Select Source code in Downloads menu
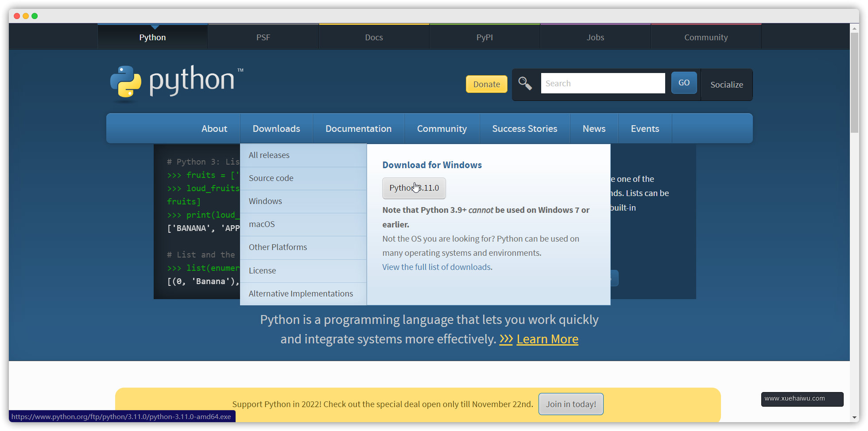This screenshot has height=431, width=868. (303, 178)
